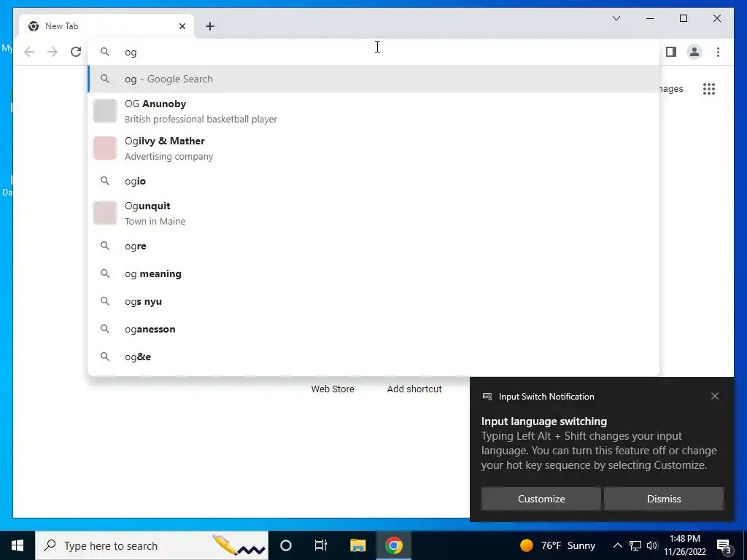Open Cortana circle icon on taskbar
Viewport: 747px width, 560px height.
(x=286, y=545)
